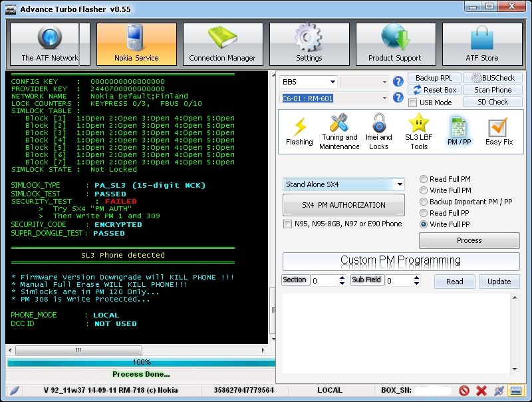Expand the Stand Alone SX4 dropdown
This screenshot has height=402, width=532.
point(400,184)
